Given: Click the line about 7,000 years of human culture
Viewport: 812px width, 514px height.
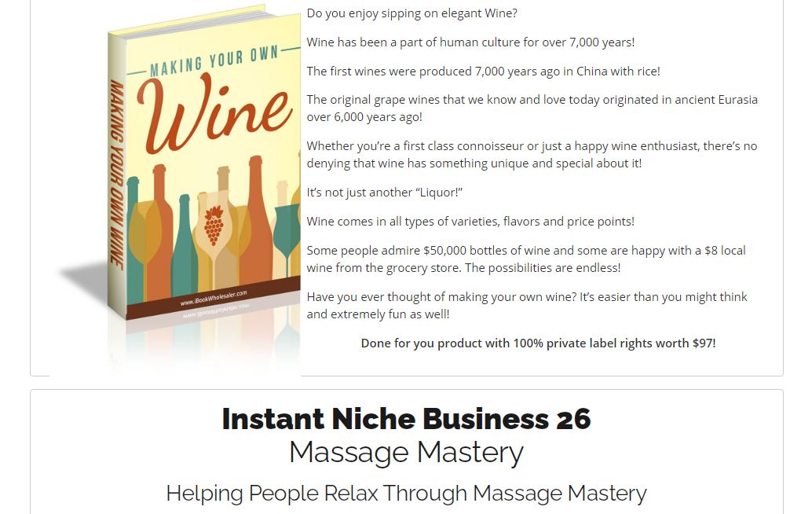Looking at the screenshot, I should pos(470,42).
